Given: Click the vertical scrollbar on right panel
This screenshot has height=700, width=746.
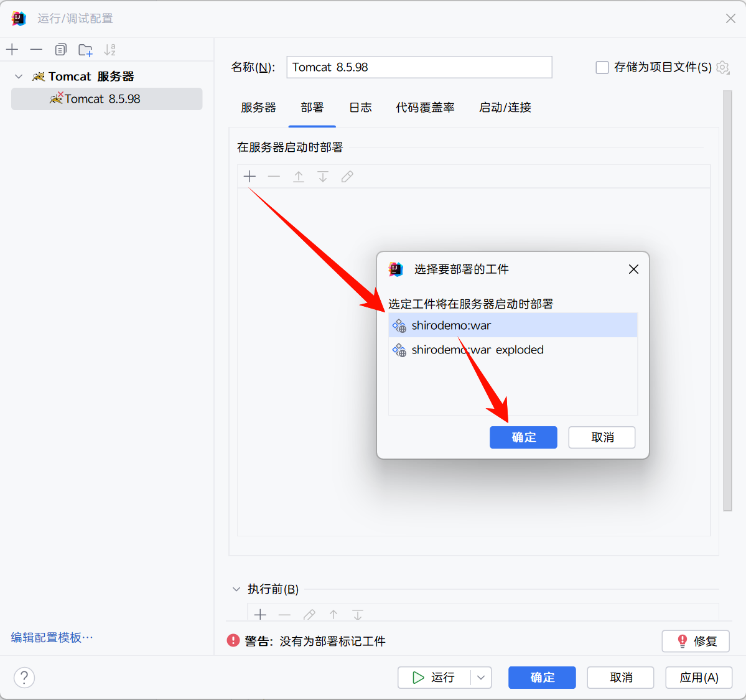Looking at the screenshot, I should (727, 301).
